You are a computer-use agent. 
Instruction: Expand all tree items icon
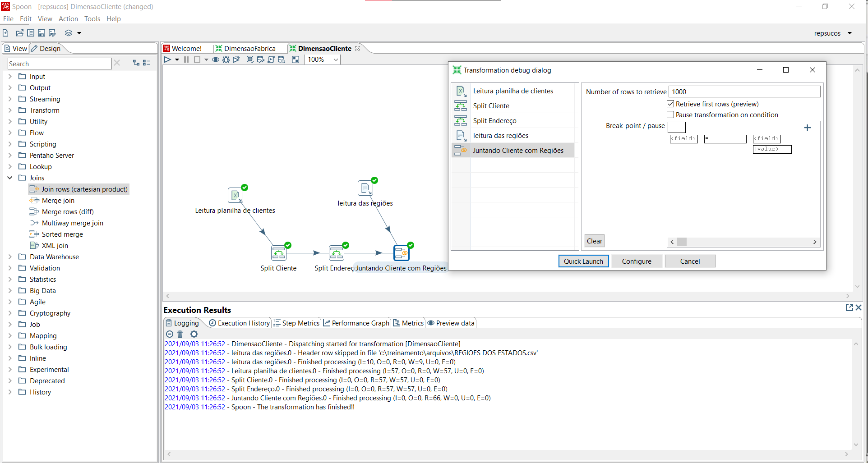click(x=136, y=63)
